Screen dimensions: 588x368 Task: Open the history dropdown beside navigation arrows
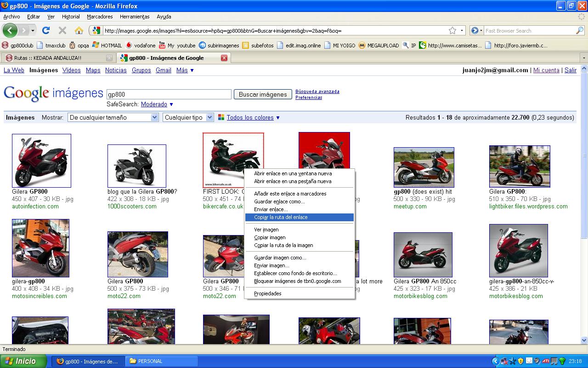click(x=33, y=31)
